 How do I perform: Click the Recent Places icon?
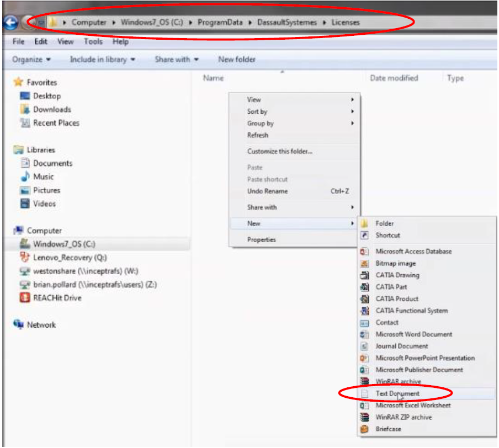(x=25, y=123)
